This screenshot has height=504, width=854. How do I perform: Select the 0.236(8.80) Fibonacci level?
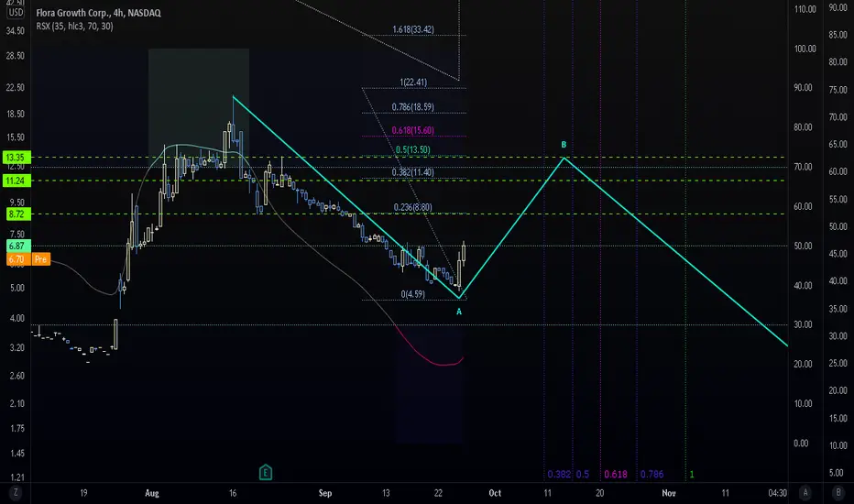(x=413, y=208)
